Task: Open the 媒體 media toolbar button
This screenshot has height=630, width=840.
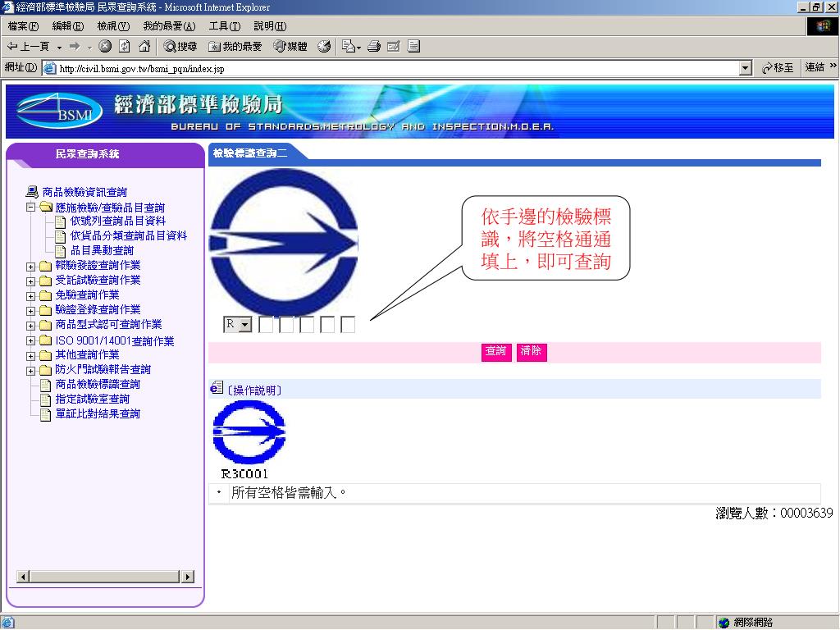Action: [x=290, y=47]
